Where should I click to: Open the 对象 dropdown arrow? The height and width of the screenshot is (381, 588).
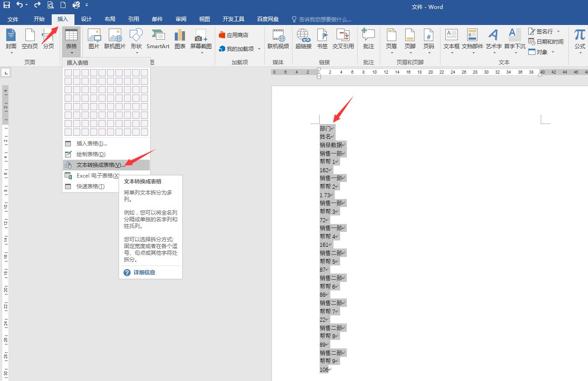click(x=552, y=52)
